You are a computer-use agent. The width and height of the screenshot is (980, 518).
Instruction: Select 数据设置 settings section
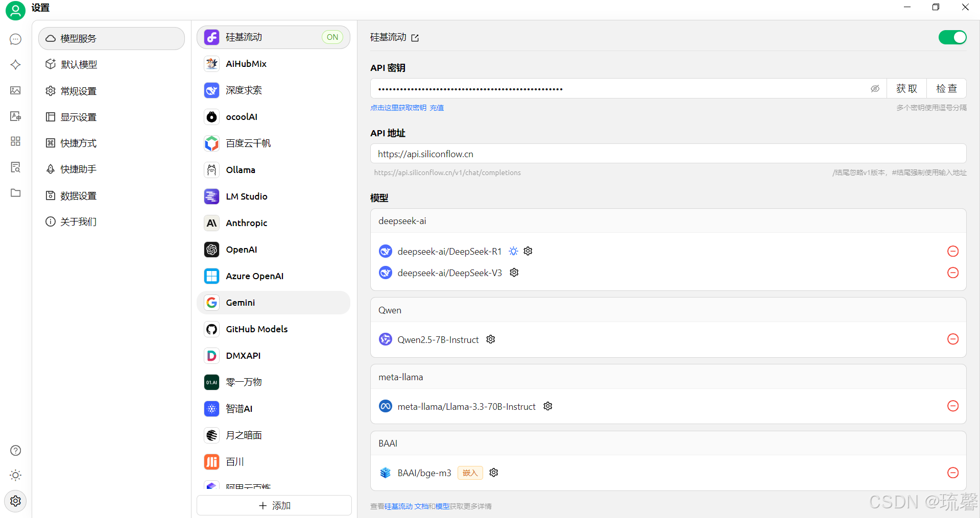111,195
